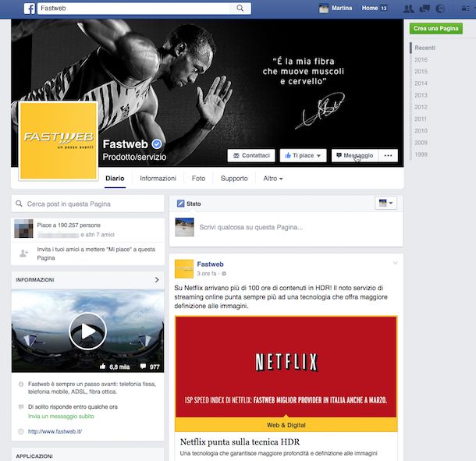Click the Facebook logo icon
Image resolution: width=476 pixels, height=461 pixels.
pos(30,9)
